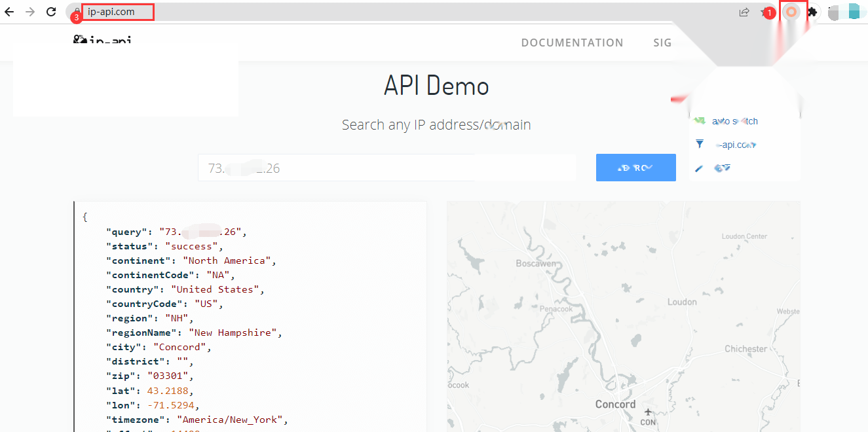868x432 pixels.
Task: Click the Loudon town label on the map
Action: click(x=682, y=302)
